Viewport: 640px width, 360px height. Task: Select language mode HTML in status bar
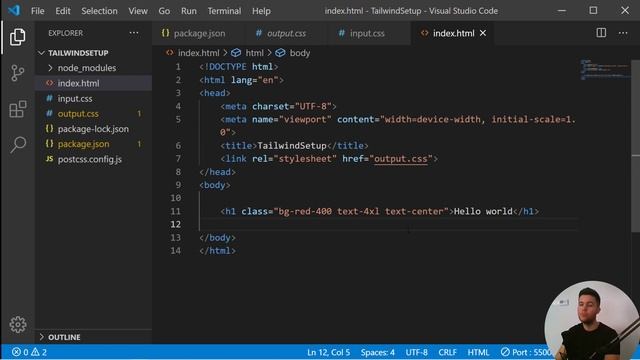pyautogui.click(x=478, y=352)
